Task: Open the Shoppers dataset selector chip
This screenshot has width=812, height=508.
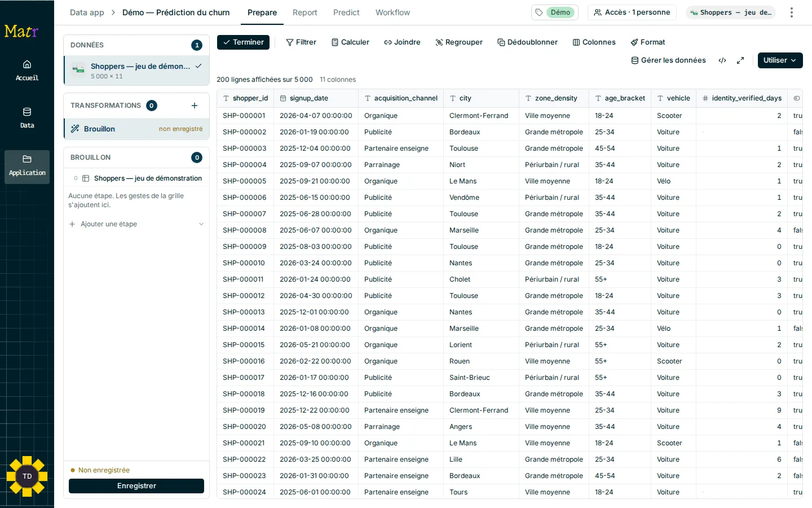Action: click(731, 12)
